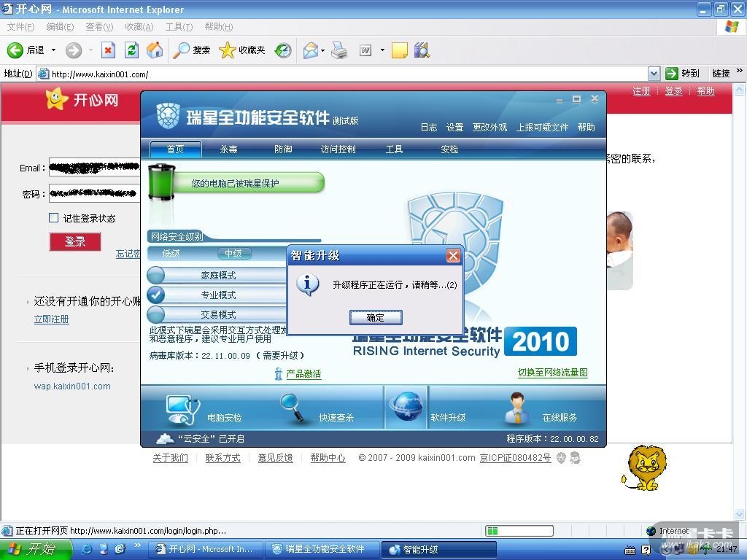Open the History clock icon
The image size is (747, 560).
pyautogui.click(x=283, y=50)
